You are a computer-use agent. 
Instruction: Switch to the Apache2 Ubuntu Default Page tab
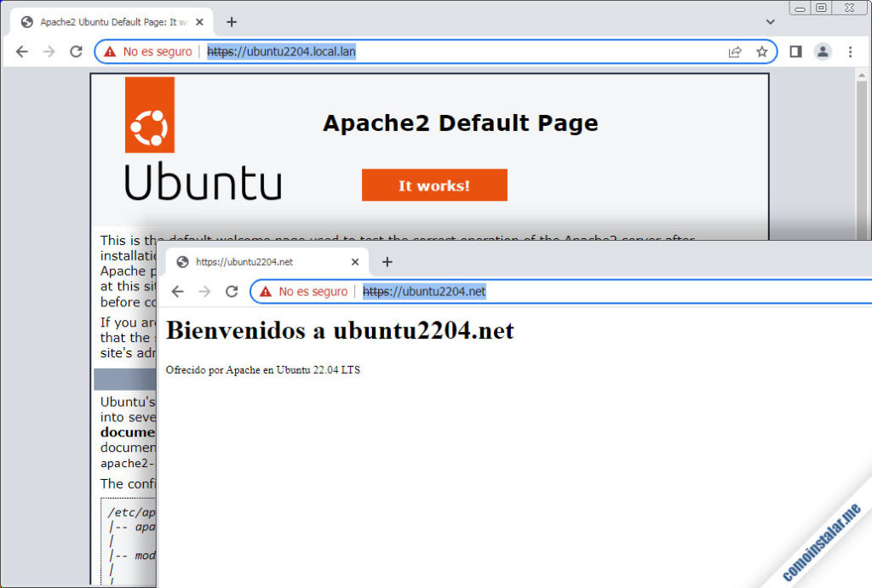[111, 21]
